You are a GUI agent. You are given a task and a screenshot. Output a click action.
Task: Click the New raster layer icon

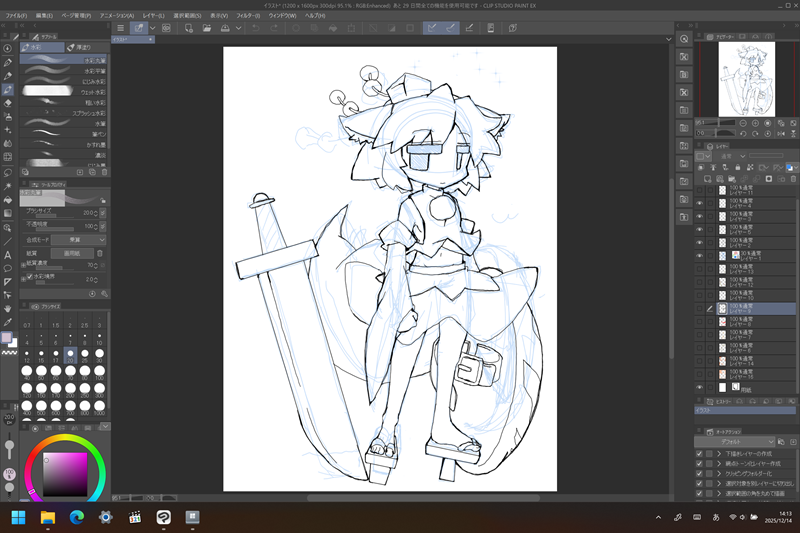707,179
